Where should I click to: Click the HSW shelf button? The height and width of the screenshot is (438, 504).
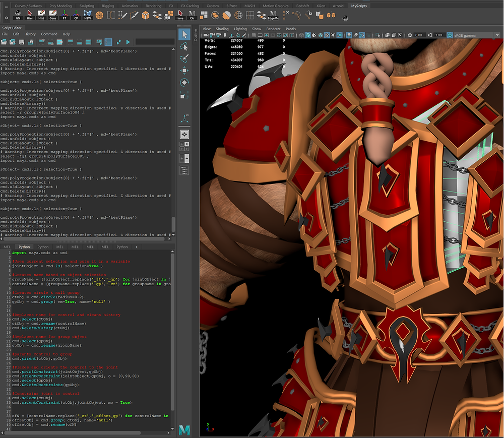coord(87,15)
